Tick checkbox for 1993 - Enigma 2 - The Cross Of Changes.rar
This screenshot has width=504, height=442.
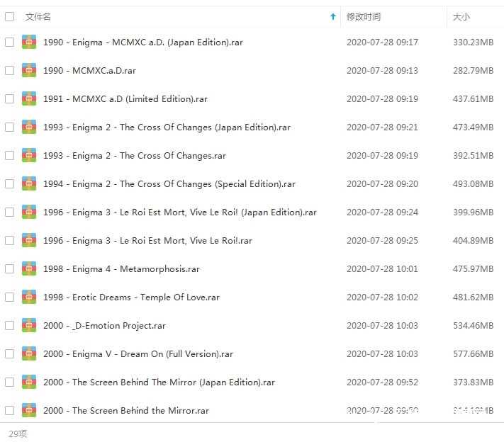point(10,155)
